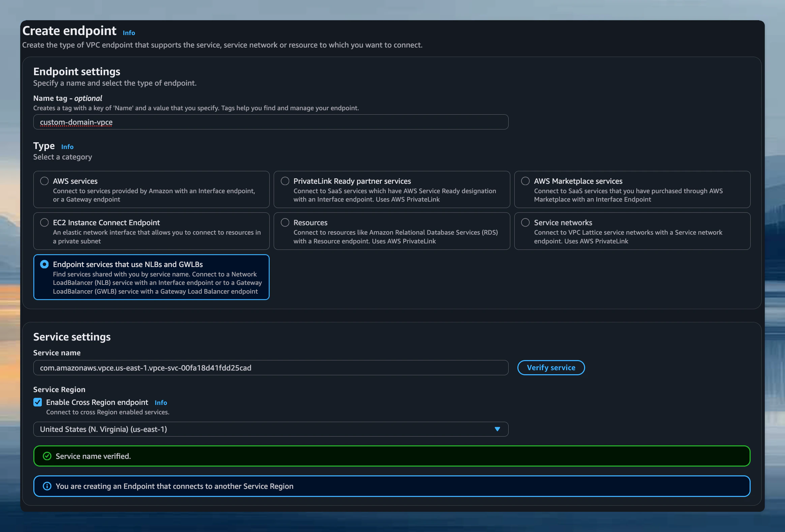Image resolution: width=785 pixels, height=532 pixels.
Task: Click Verify service
Action: pos(551,367)
